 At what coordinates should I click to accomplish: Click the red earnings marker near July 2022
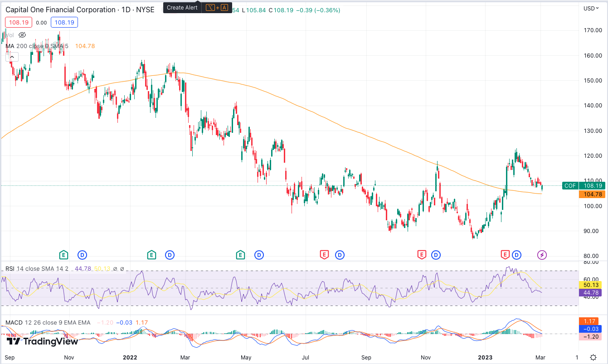[324, 255]
